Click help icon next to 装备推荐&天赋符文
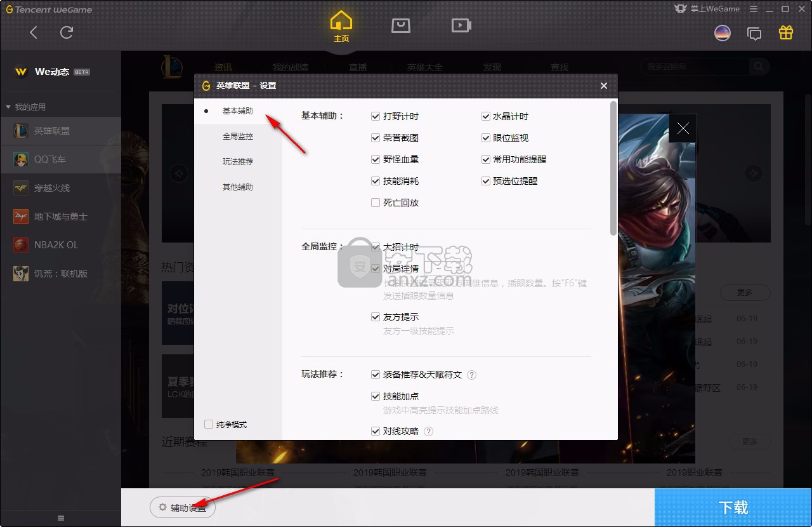The width and height of the screenshot is (812, 527). point(471,375)
